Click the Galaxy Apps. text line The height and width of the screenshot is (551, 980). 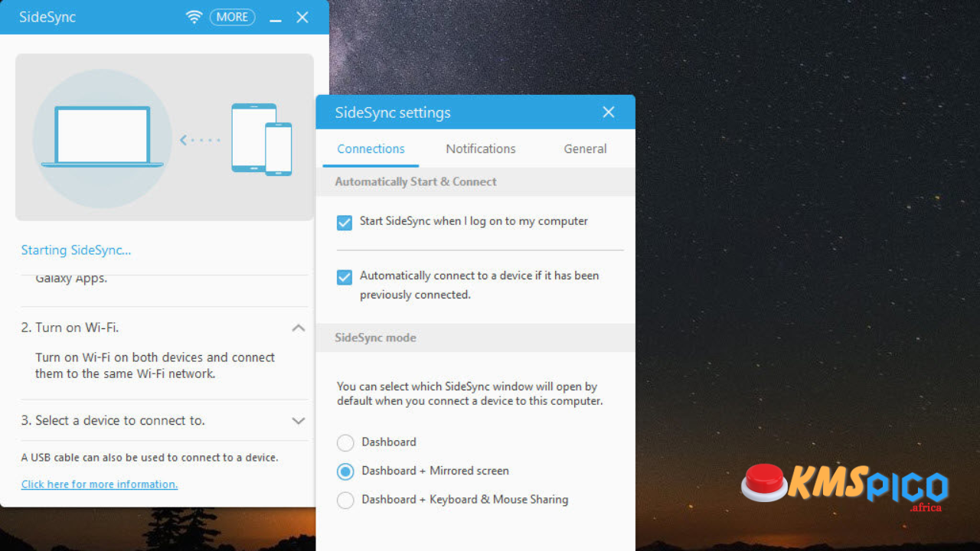pos(71,279)
